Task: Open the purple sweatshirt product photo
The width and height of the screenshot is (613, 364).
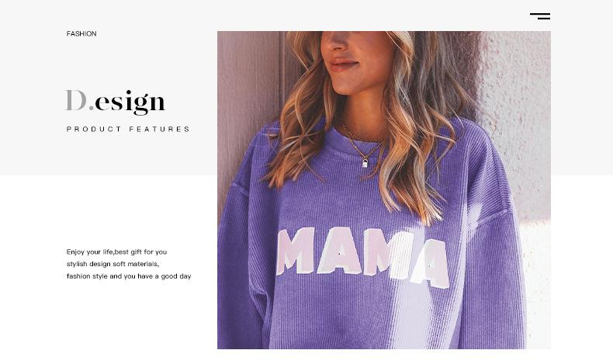Action: pyautogui.click(x=384, y=190)
